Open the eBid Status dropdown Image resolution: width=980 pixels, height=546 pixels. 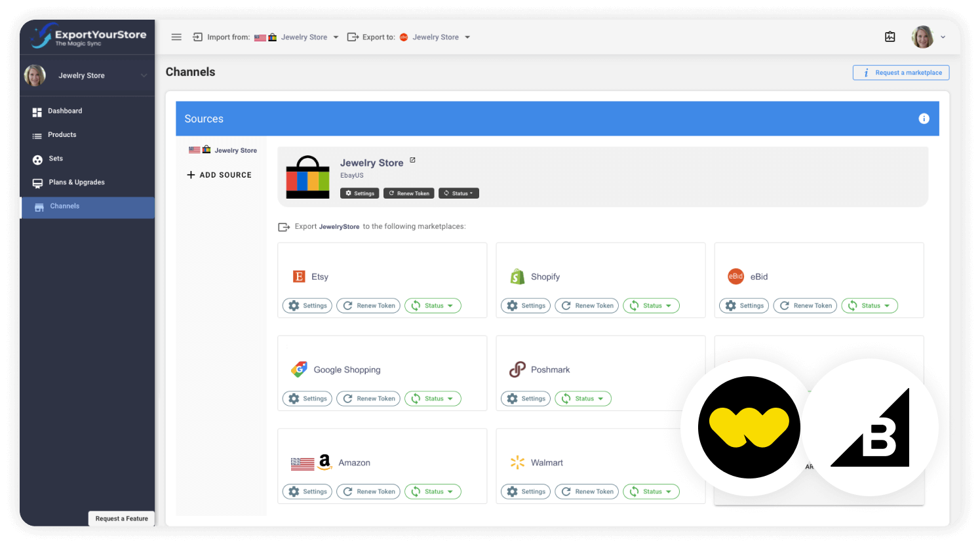[x=869, y=305]
